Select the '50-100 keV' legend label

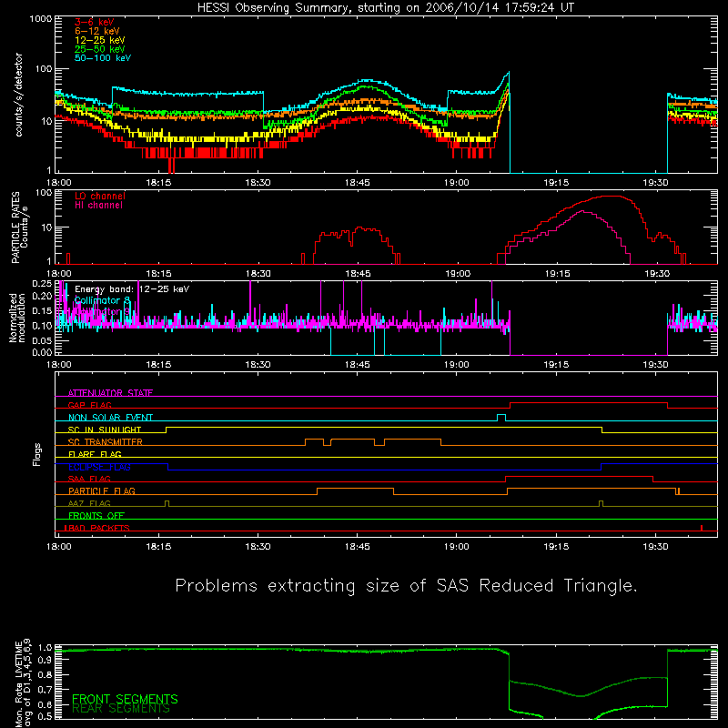click(103, 58)
